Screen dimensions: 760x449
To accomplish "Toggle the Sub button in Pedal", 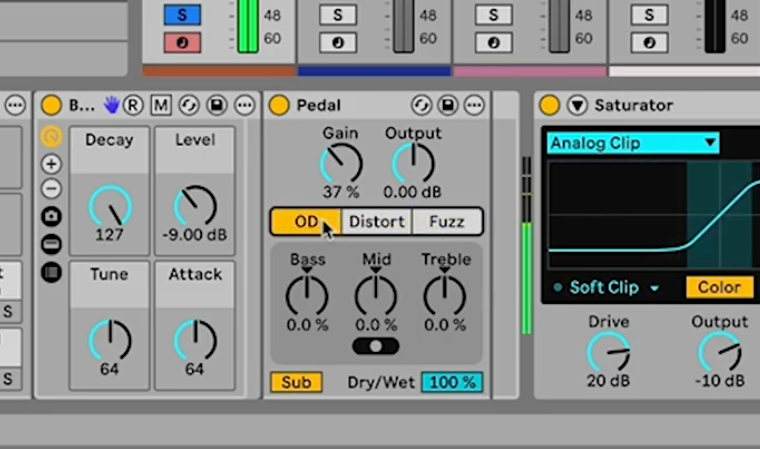I will click(296, 382).
